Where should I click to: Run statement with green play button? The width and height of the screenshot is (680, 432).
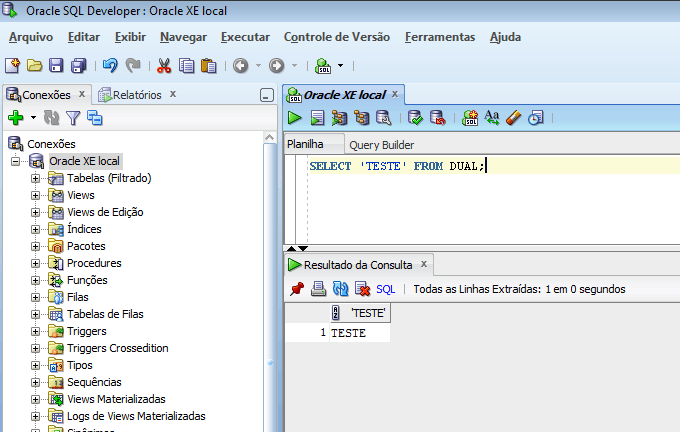[295, 118]
